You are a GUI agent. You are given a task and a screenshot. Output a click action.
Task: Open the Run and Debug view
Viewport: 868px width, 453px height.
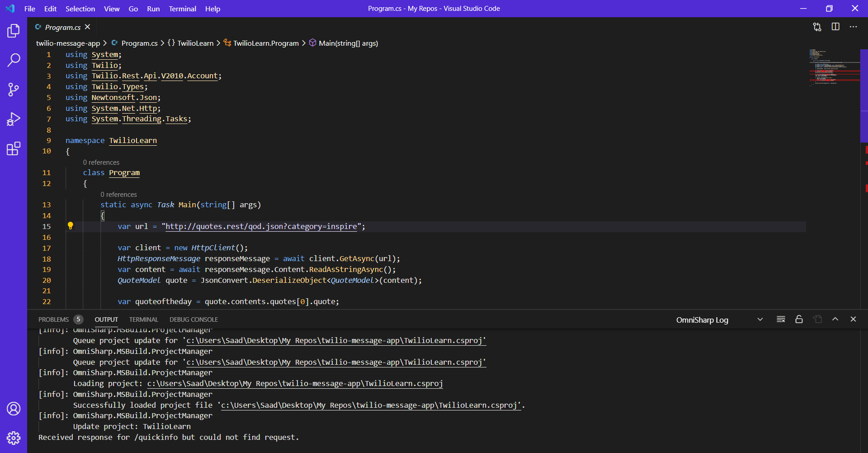point(14,119)
